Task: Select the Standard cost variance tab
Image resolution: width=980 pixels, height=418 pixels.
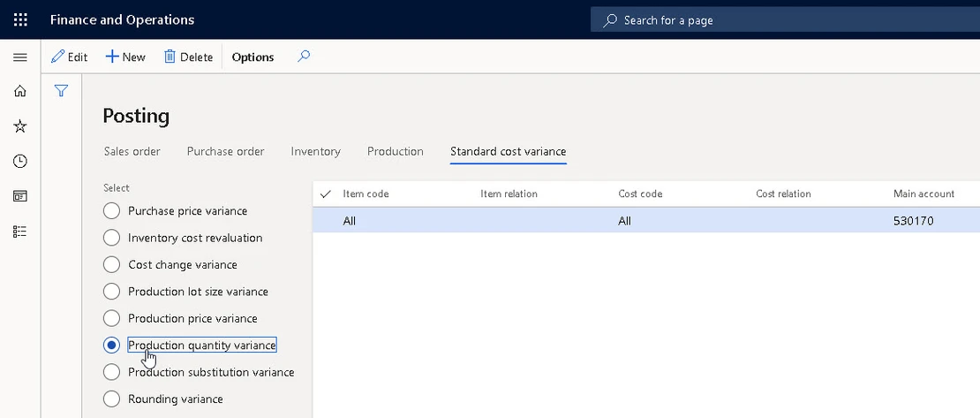Action: click(509, 151)
